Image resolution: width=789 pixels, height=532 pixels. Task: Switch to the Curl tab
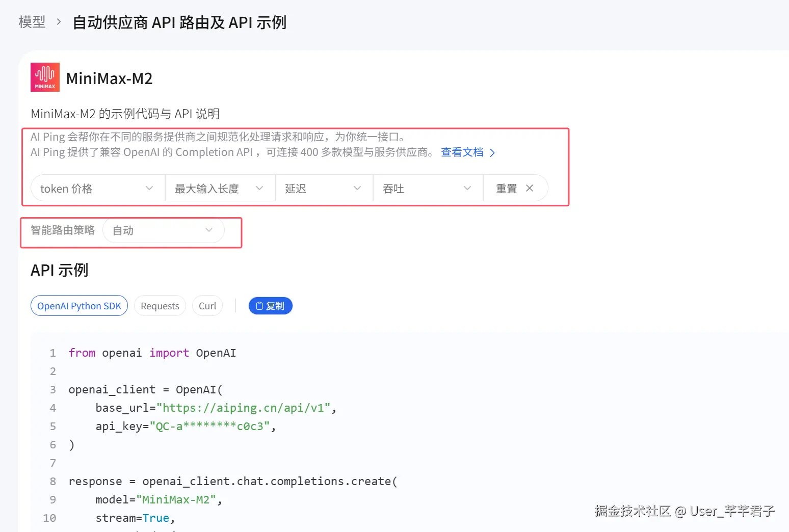pyautogui.click(x=207, y=306)
